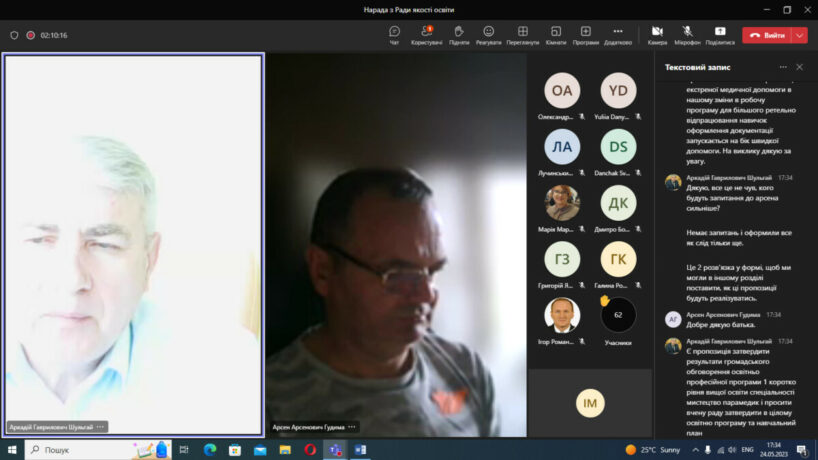
Task: Open options for Арсен Арсенович video tile
Action: point(352,427)
